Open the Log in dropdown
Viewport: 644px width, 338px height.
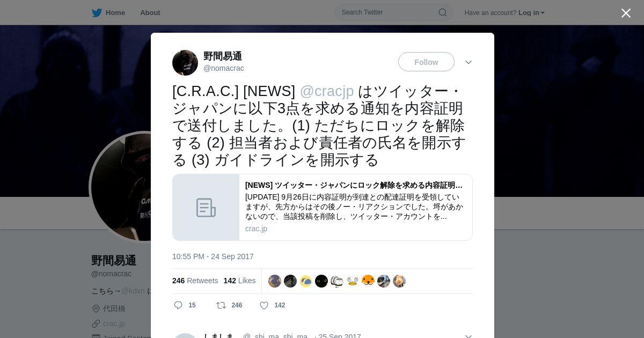[x=531, y=13]
